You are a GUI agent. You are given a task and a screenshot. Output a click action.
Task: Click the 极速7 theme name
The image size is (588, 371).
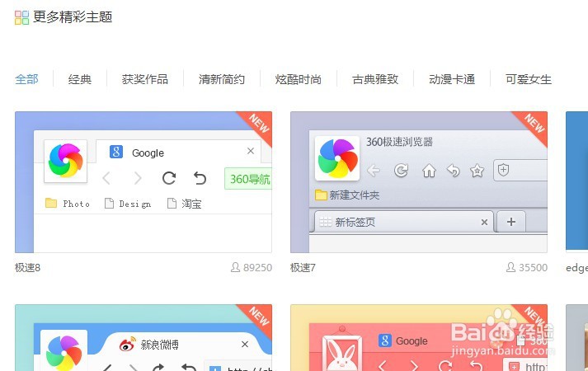point(303,268)
